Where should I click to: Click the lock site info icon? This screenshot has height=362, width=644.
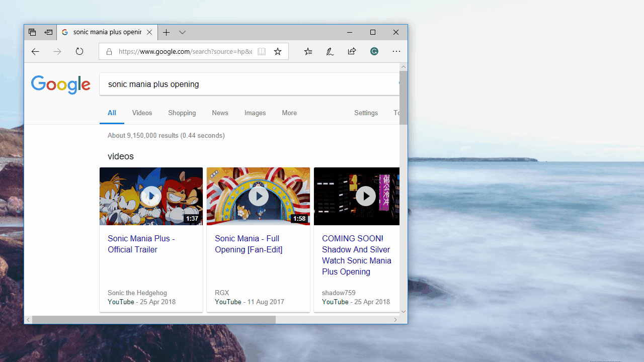[109, 51]
